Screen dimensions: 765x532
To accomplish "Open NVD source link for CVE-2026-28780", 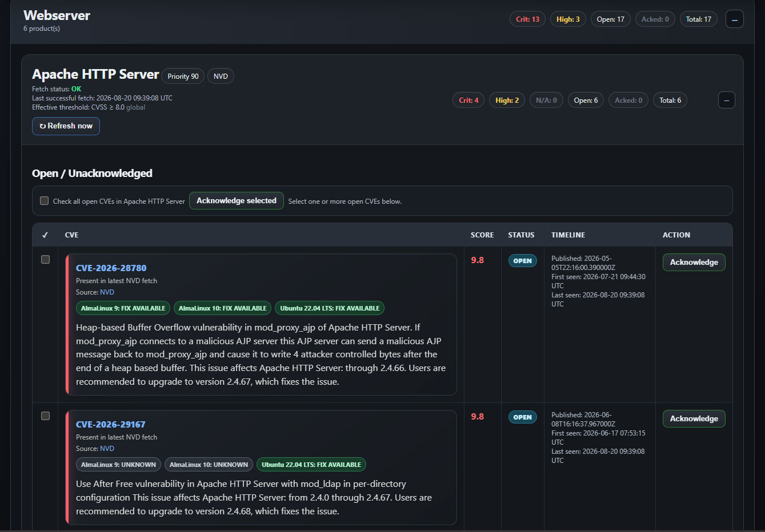I will (107, 292).
